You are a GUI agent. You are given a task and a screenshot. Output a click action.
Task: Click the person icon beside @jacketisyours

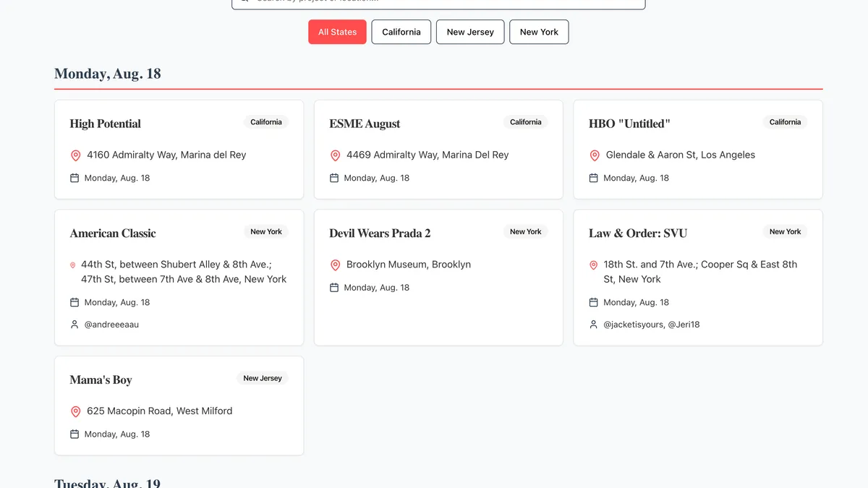594,325
